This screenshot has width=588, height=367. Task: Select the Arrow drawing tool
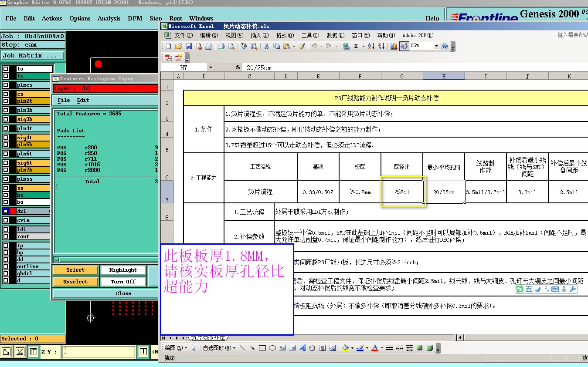coord(252,348)
